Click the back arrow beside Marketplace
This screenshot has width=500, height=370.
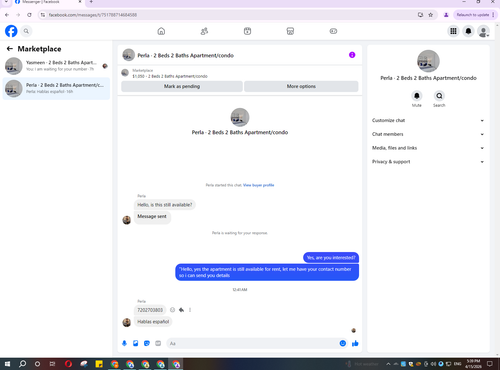[10, 49]
